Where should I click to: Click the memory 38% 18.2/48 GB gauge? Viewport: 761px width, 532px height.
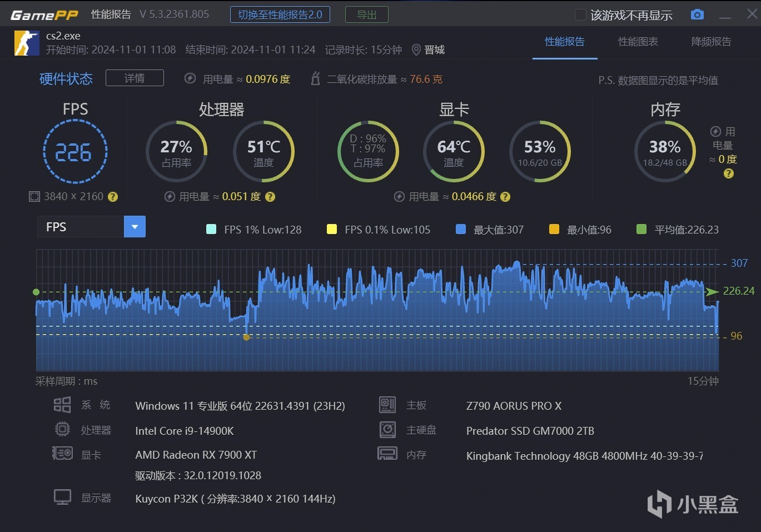pyautogui.click(x=665, y=151)
